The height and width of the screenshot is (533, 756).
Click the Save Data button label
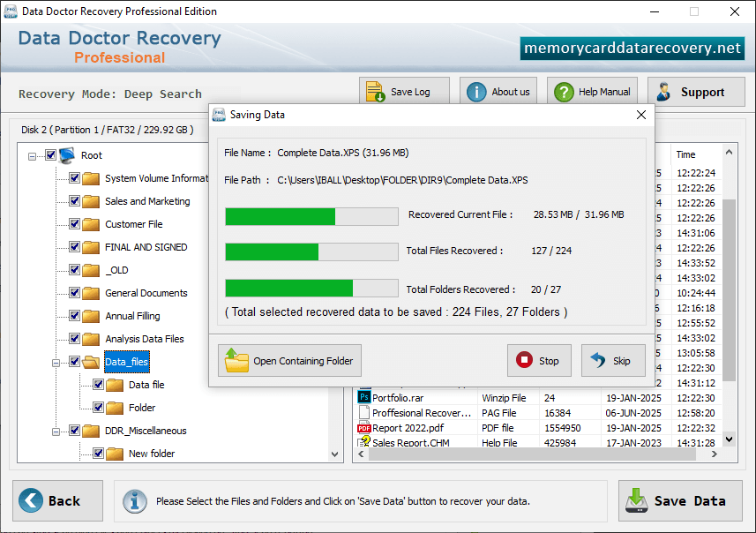pos(690,500)
